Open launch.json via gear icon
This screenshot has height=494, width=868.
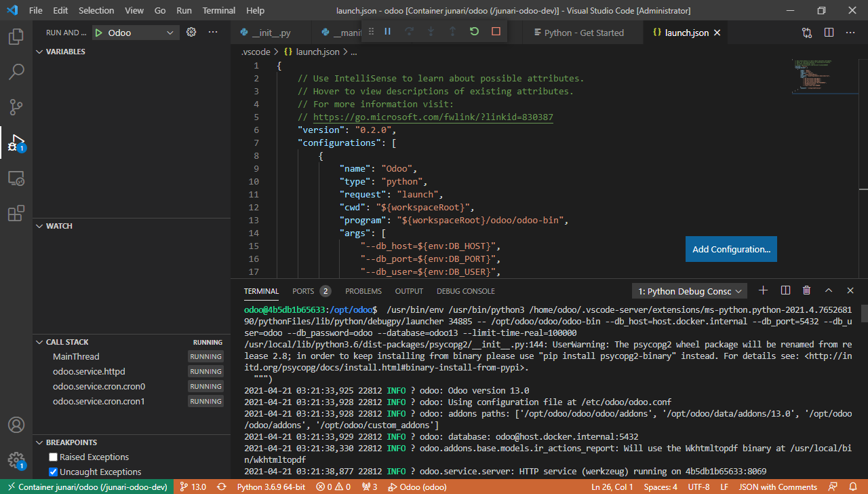click(191, 32)
